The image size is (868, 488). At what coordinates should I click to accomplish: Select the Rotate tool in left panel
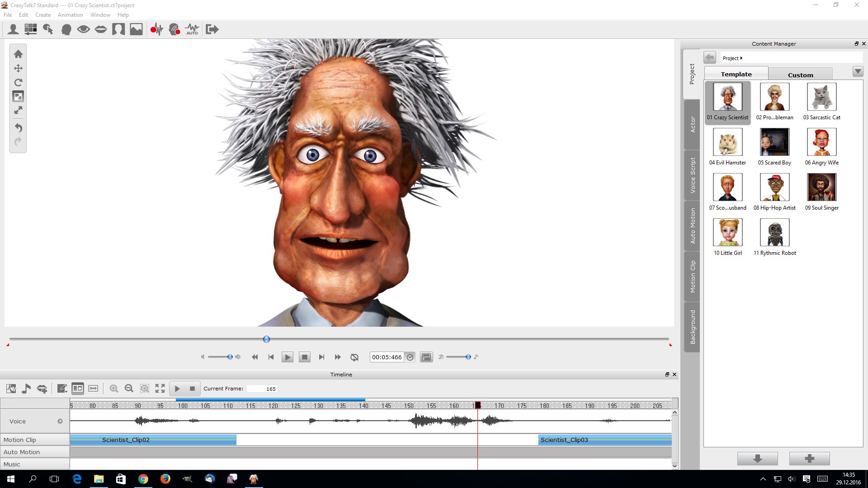(x=18, y=83)
